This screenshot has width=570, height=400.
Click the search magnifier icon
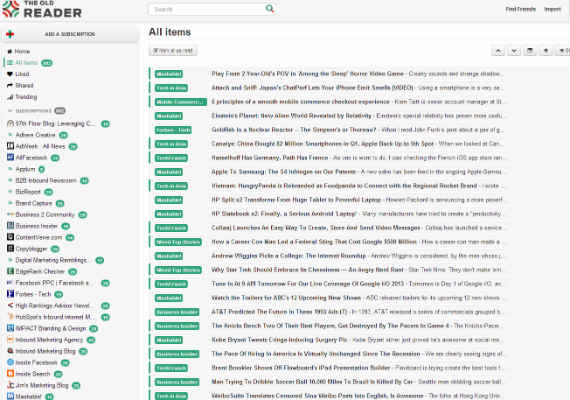(x=269, y=8)
